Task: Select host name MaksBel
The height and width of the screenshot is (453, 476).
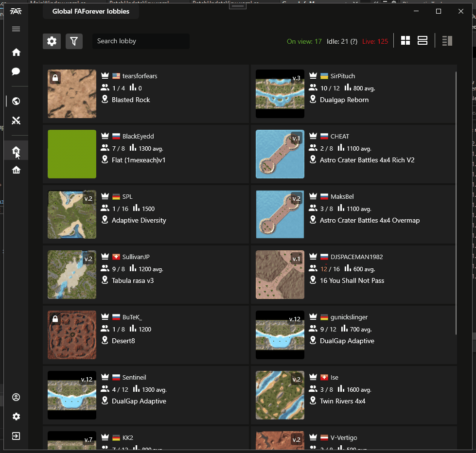Action: pos(342,197)
